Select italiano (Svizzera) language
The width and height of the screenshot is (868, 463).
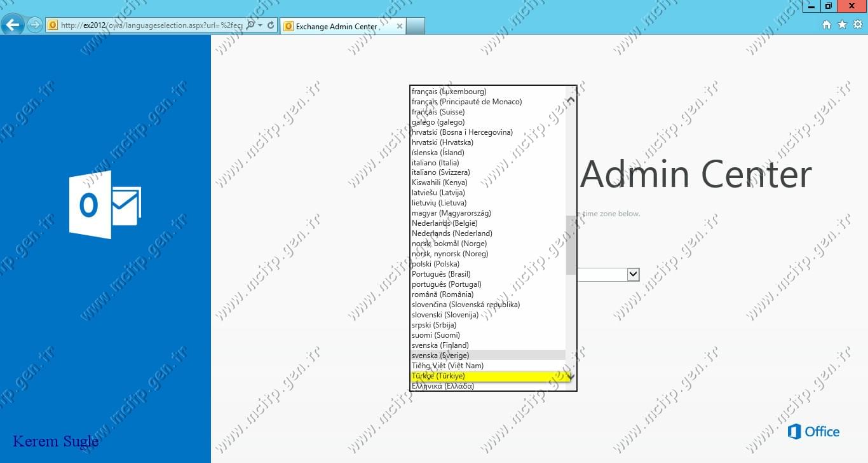(488, 172)
